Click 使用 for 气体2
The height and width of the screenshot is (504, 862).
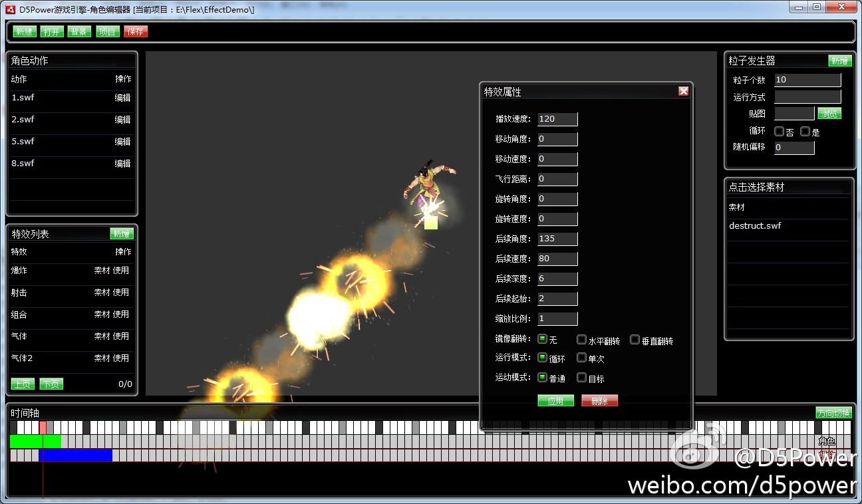pyautogui.click(x=121, y=358)
